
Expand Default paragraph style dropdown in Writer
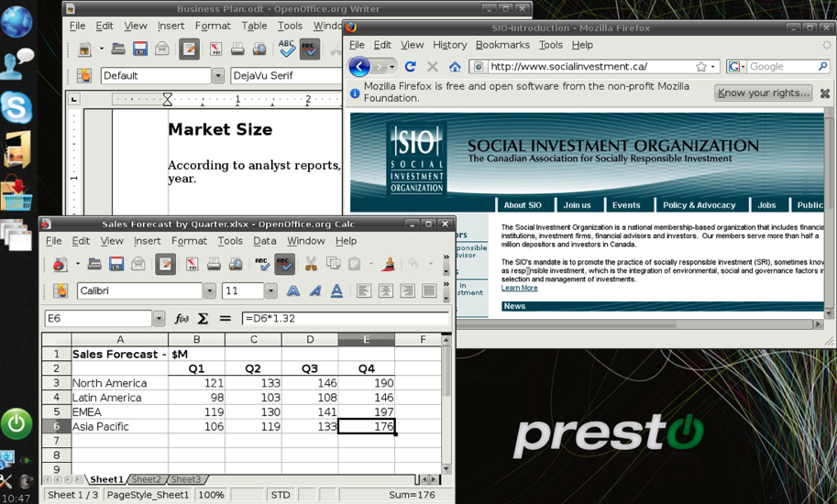pyautogui.click(x=218, y=76)
